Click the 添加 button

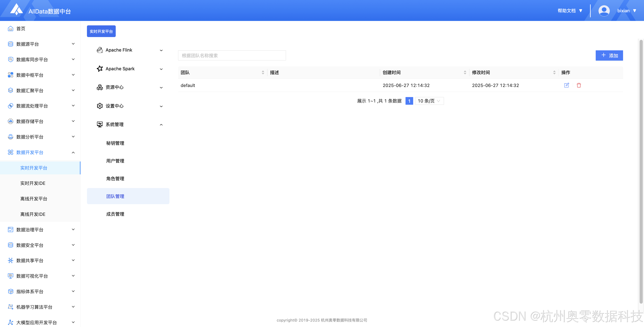pos(609,55)
